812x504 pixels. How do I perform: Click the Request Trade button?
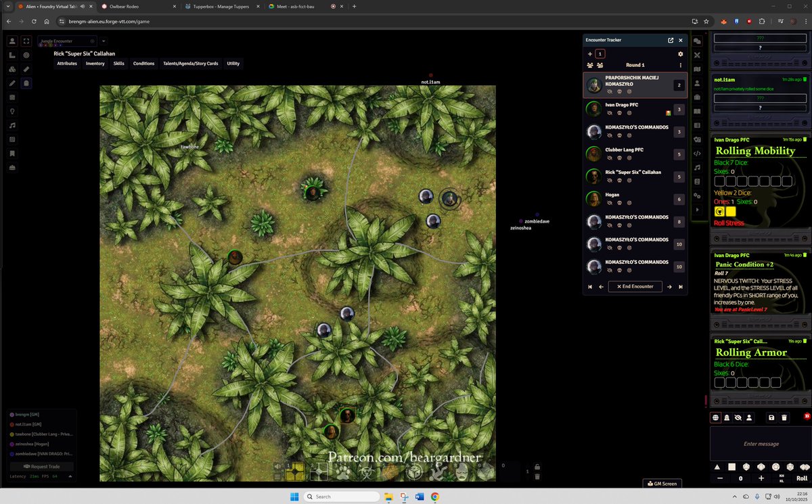(x=43, y=466)
